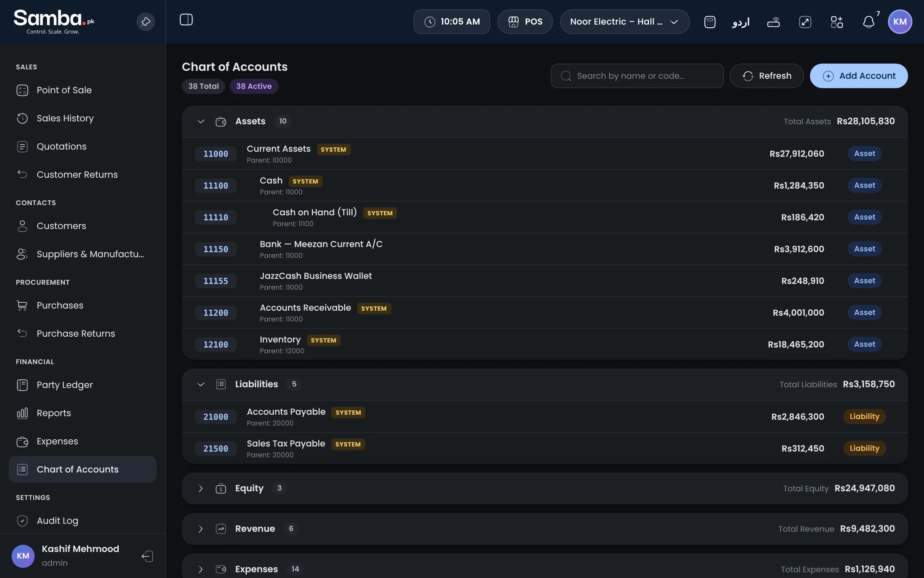This screenshot has height=578, width=924.
Task: Click the Revenue chart icon
Action: pyautogui.click(x=221, y=529)
